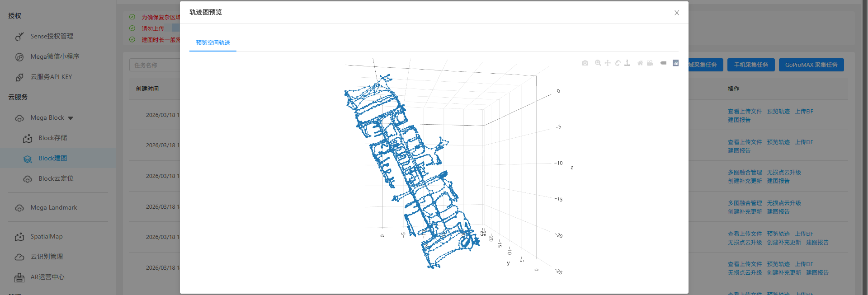Collapse the Mega Block menu arrow
Screen dimensions: 868x295
click(x=71, y=118)
